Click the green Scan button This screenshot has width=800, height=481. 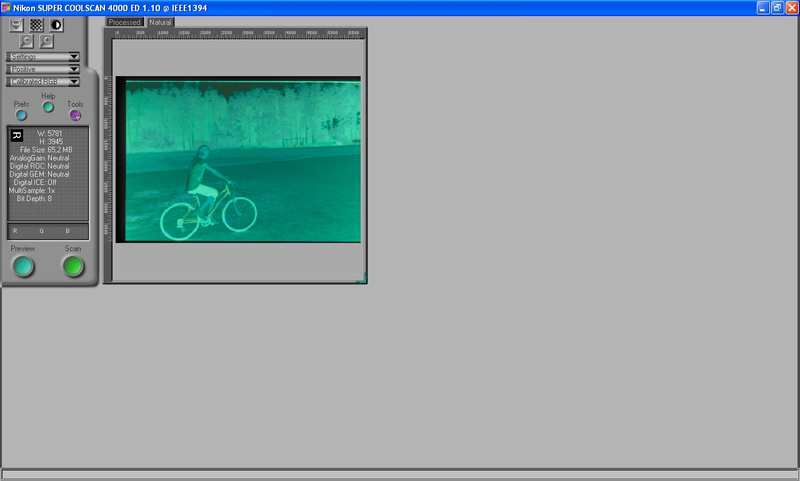tap(73, 266)
